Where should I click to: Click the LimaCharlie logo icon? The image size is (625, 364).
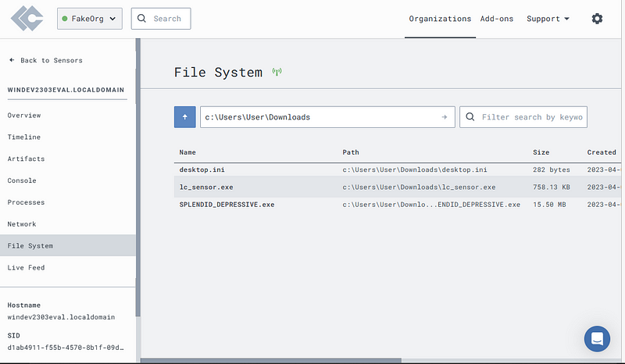pyautogui.click(x=27, y=18)
